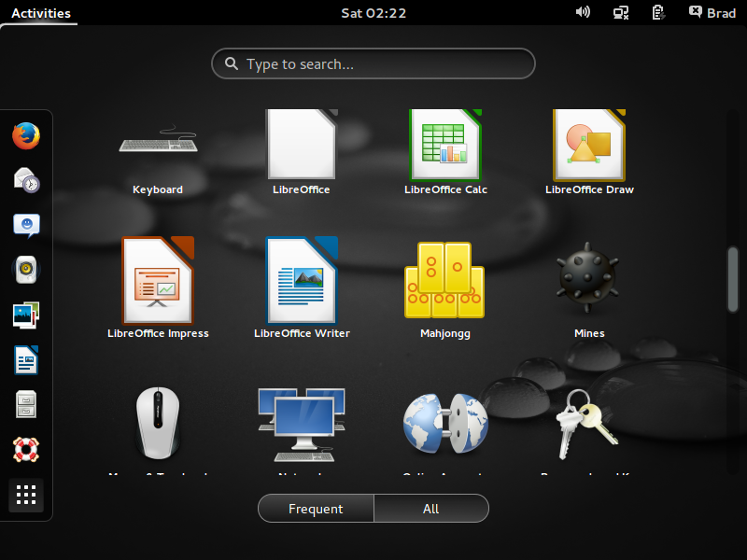Open Online Accounts globe icon
This screenshot has height=560, width=747.
coord(445,424)
